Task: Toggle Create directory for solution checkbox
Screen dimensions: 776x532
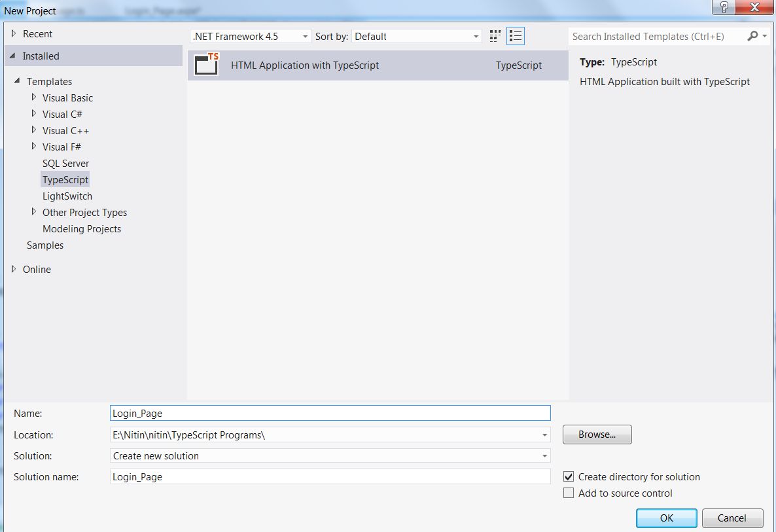Action: pos(569,476)
